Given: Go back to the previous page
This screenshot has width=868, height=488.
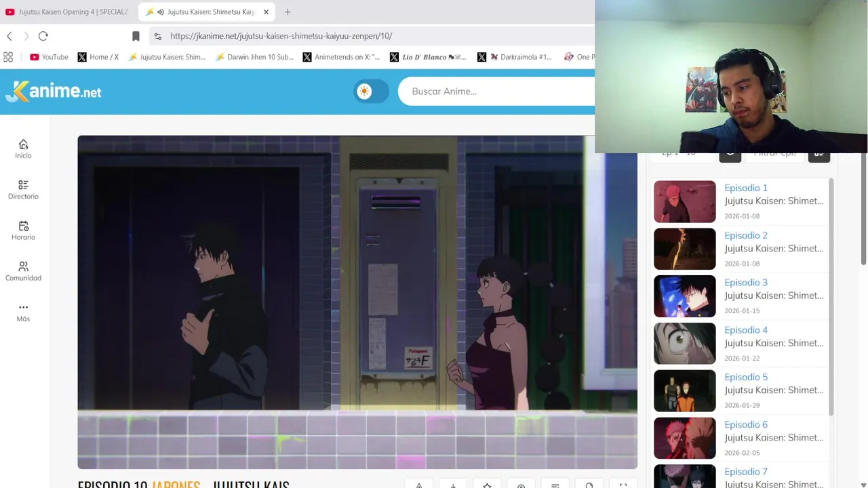Looking at the screenshot, I should click(9, 36).
